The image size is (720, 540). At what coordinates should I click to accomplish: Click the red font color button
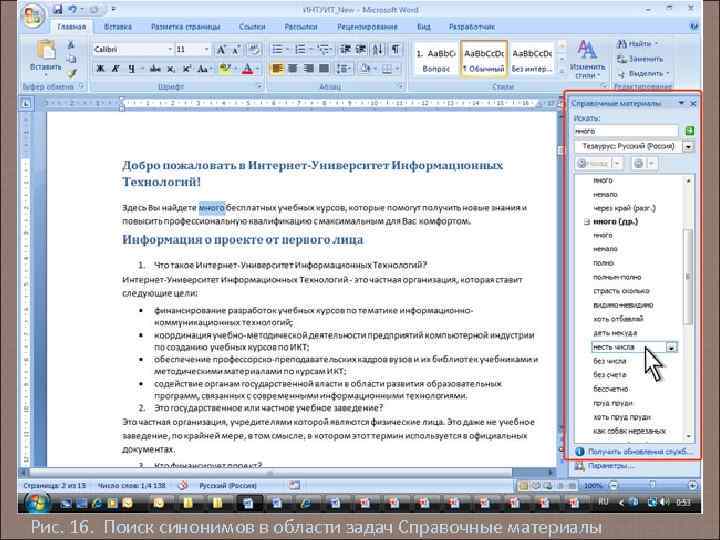(x=248, y=69)
